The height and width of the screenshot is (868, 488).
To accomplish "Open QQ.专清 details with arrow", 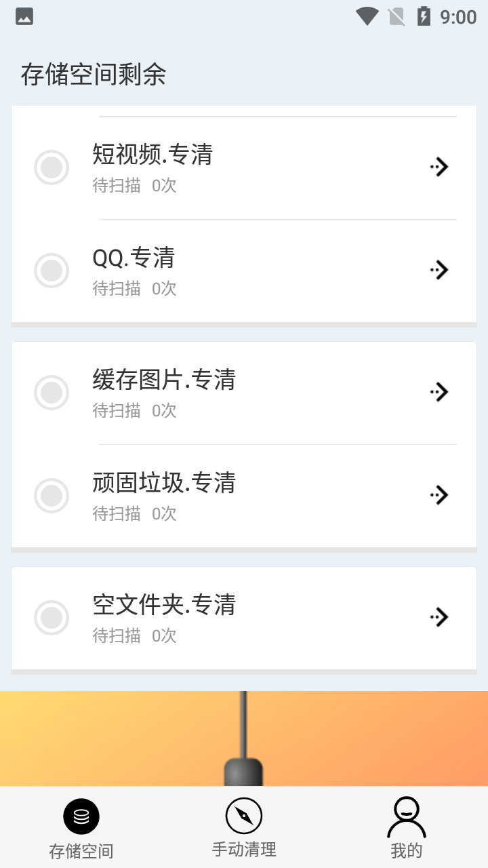I will 439,270.
